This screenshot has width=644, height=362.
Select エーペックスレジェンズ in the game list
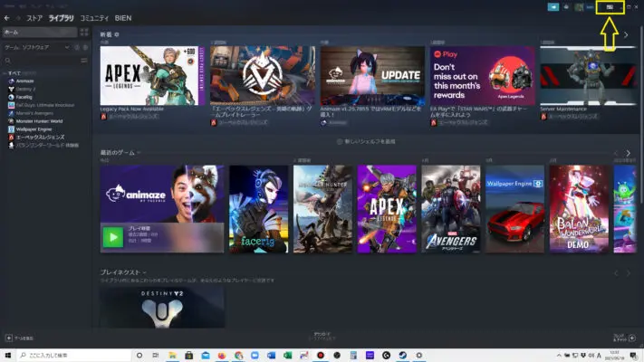click(x=40, y=137)
